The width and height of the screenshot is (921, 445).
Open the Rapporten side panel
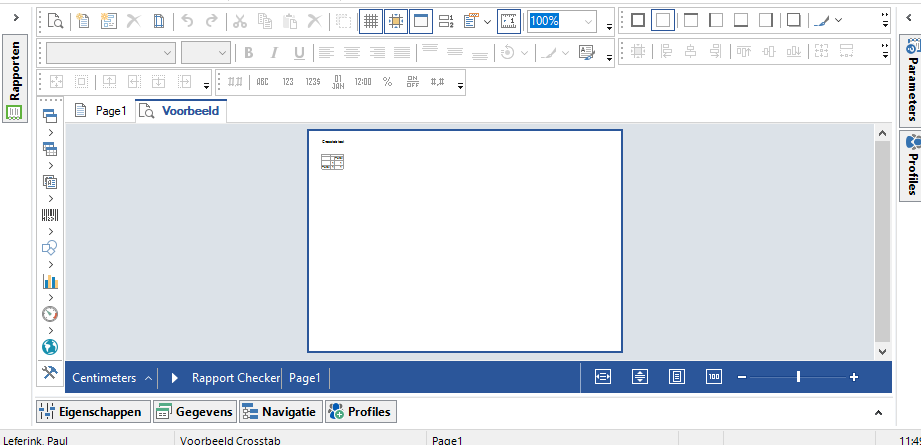coord(15,79)
